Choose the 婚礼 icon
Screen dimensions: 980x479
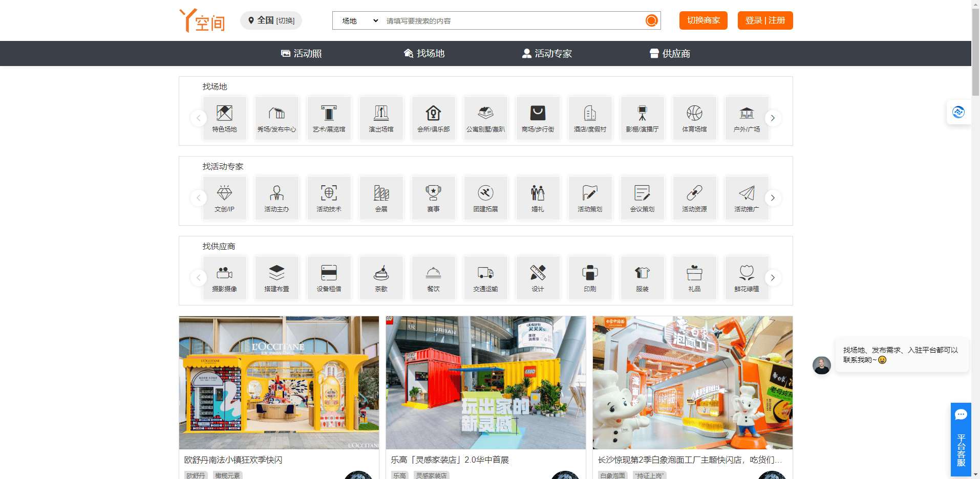click(x=538, y=198)
